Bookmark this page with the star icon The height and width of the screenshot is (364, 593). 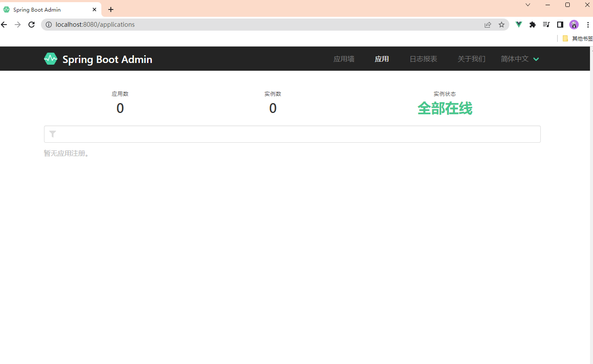(x=502, y=25)
